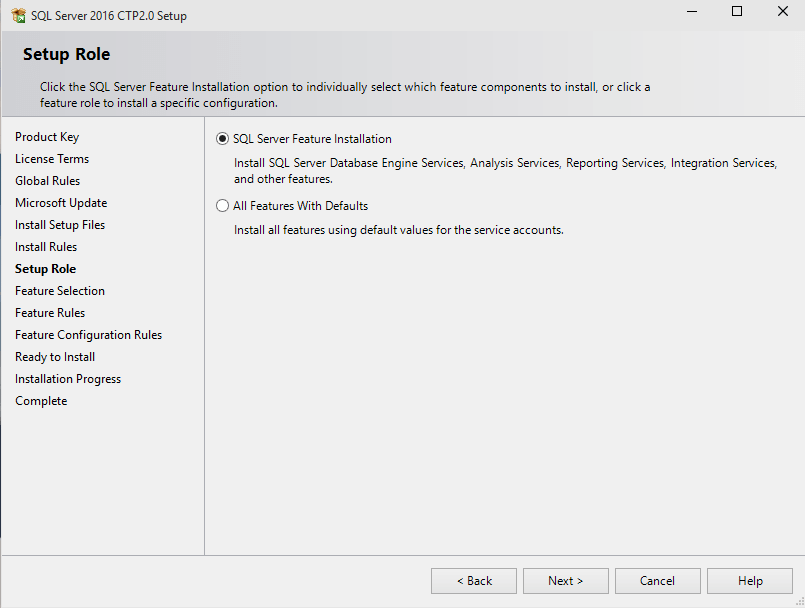Click the SQL Server setup title bar icon
The height and width of the screenshot is (608, 805).
[18, 15]
